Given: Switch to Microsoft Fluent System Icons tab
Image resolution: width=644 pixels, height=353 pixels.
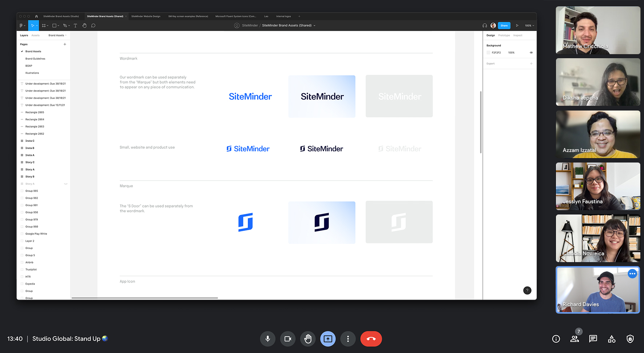Looking at the screenshot, I should click(236, 16).
